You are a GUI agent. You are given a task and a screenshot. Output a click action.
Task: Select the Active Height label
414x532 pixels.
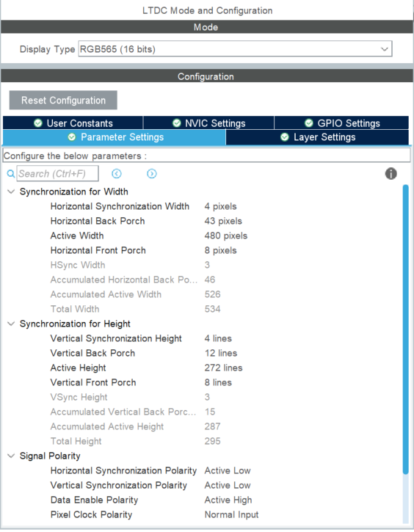[x=78, y=368]
